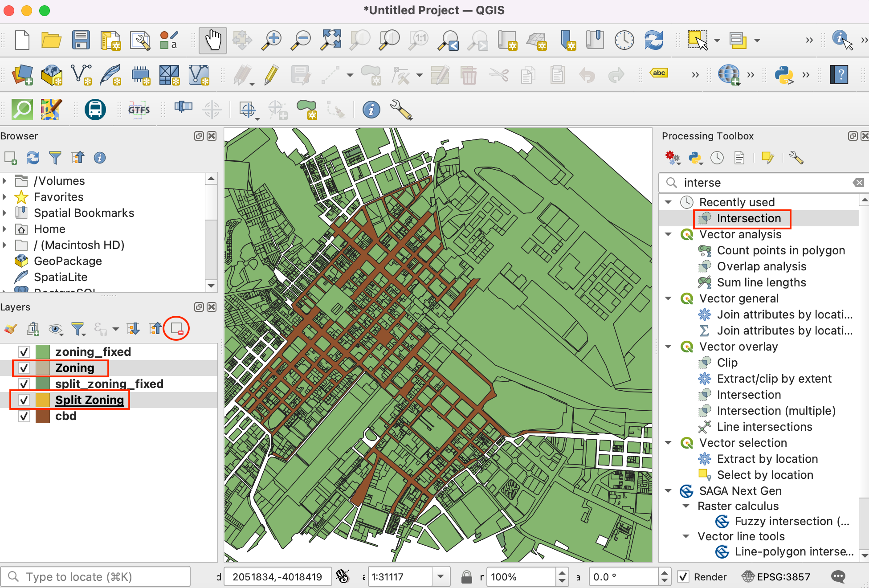Select the Pan Map hand tool
The height and width of the screenshot is (588, 869).
(212, 40)
